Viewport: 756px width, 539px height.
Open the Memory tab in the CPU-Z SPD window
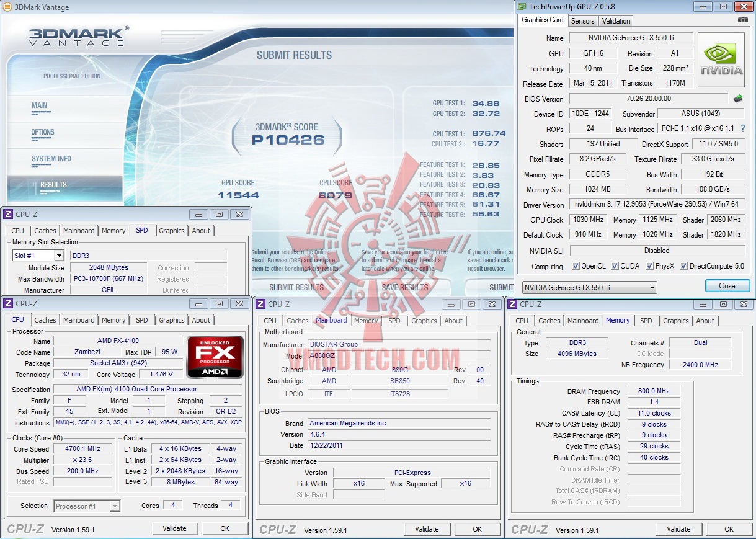[113, 231]
